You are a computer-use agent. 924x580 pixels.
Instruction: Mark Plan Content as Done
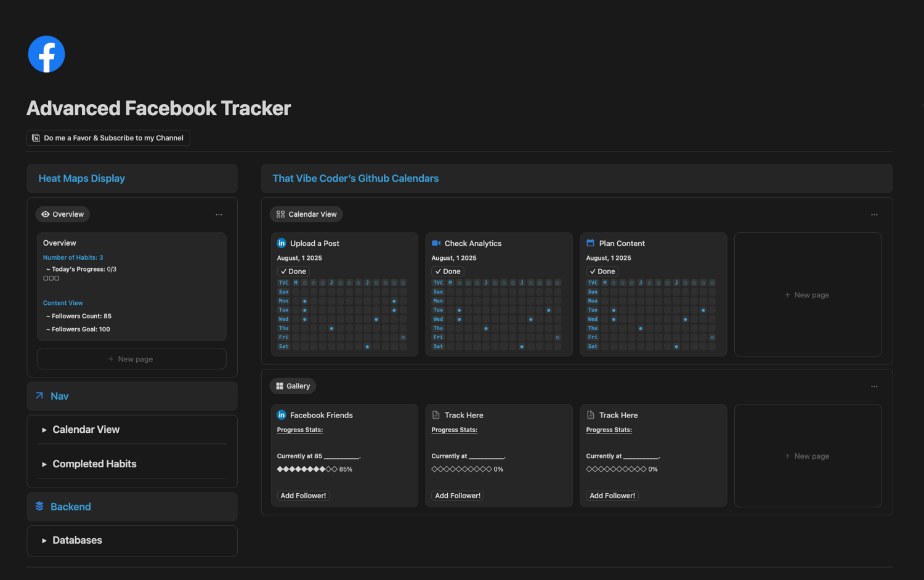click(x=602, y=272)
